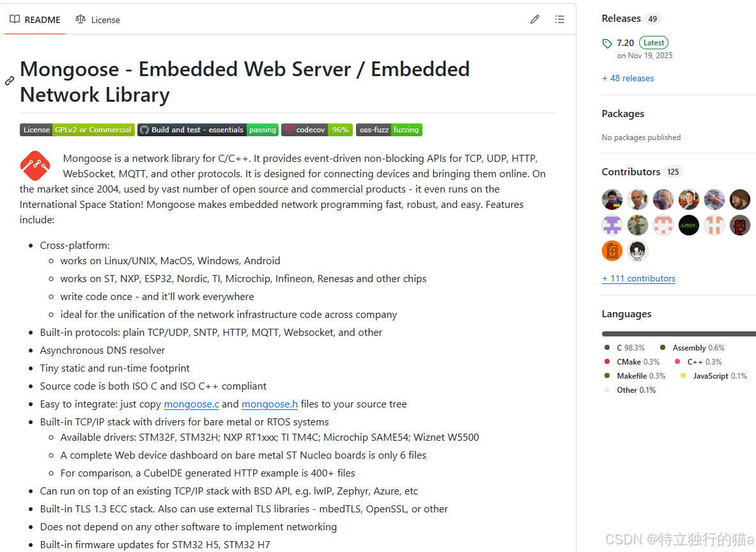
Task: Open the mongoose.c file link
Action: click(x=192, y=404)
